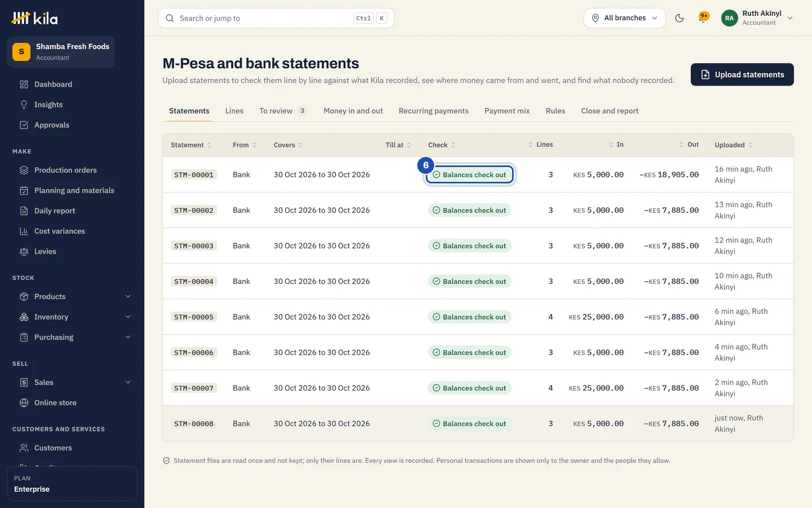Open the Close and report tab
Image resolution: width=812 pixels, height=508 pixels.
(610, 111)
